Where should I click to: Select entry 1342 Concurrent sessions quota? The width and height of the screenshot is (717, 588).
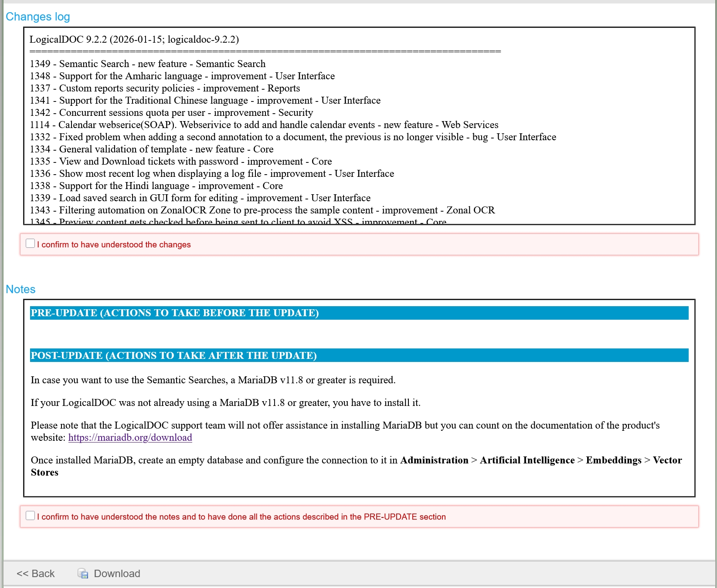pos(171,113)
